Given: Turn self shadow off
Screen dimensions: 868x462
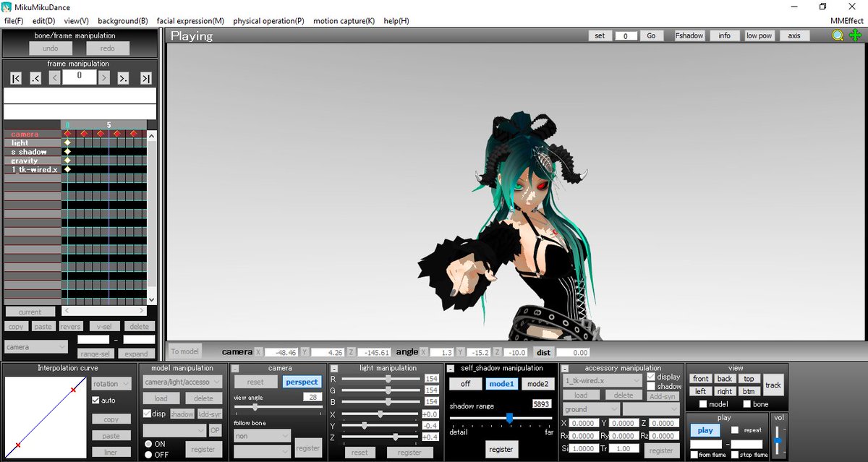Looking at the screenshot, I should tap(465, 384).
